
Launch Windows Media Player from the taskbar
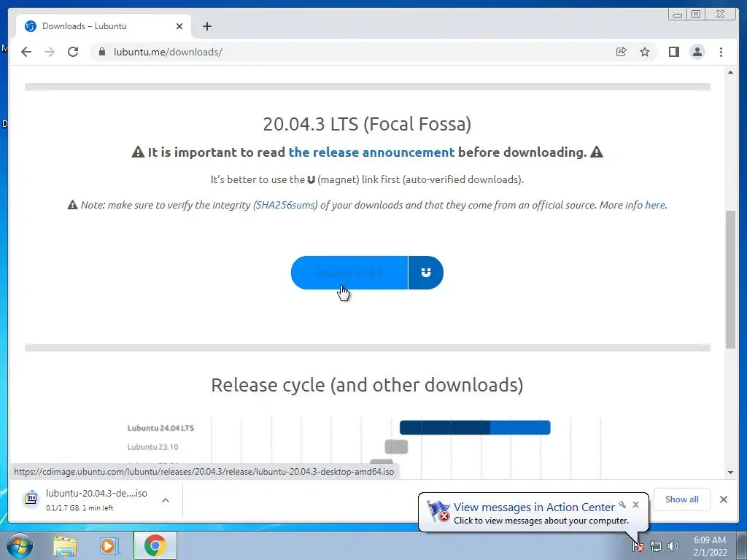pos(109,545)
